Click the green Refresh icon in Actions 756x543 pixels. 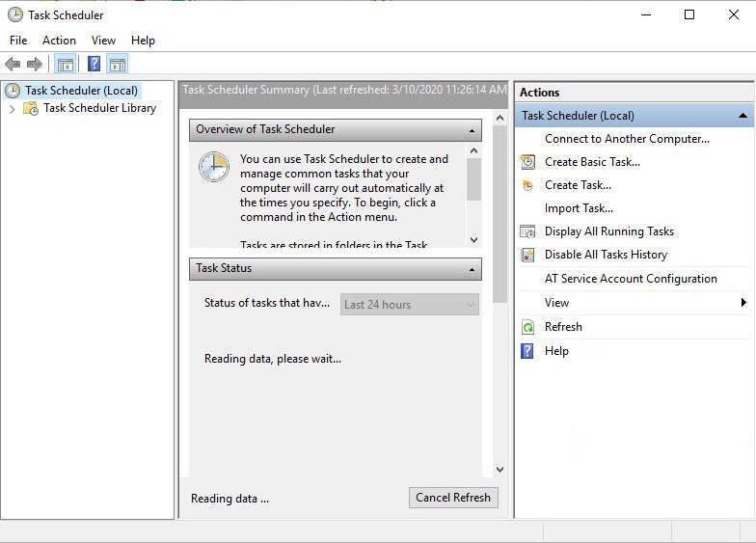527,327
